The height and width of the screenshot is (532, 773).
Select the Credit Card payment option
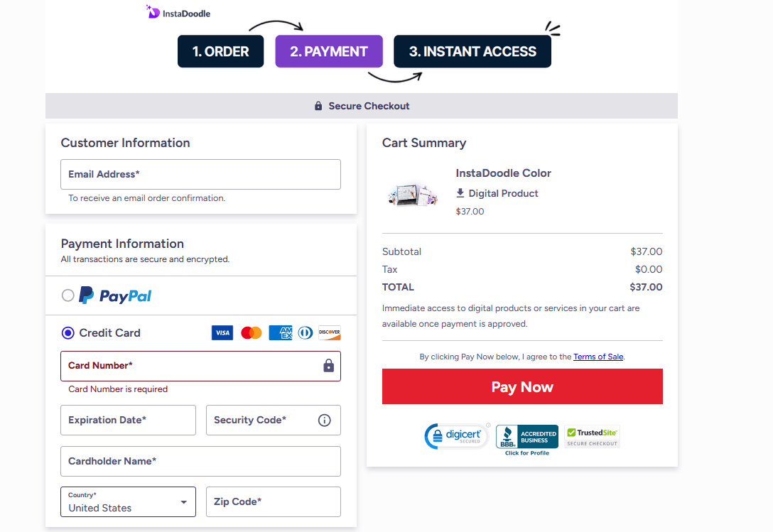tap(67, 332)
